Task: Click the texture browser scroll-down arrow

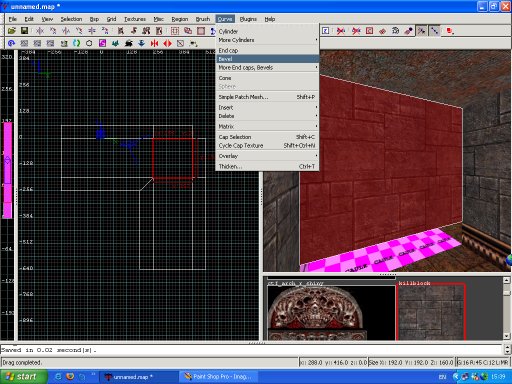Action: pyautogui.click(x=506, y=336)
